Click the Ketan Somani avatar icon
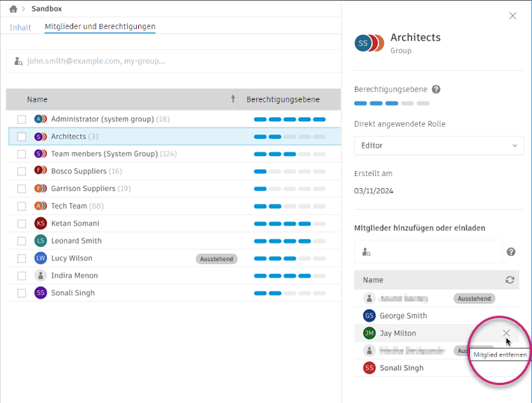The image size is (532, 403). pyautogui.click(x=40, y=223)
